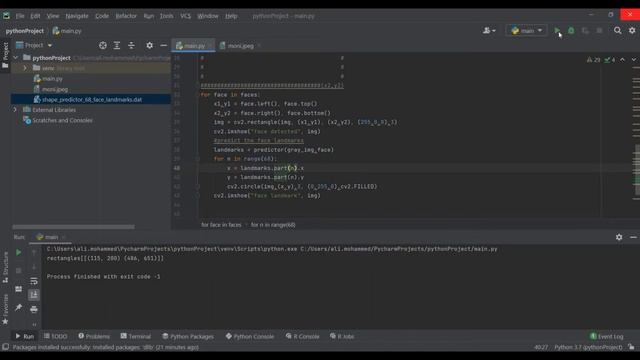Screen dimensions: 640x360
Task: Open the TODO tool window
Action: click(56, 336)
